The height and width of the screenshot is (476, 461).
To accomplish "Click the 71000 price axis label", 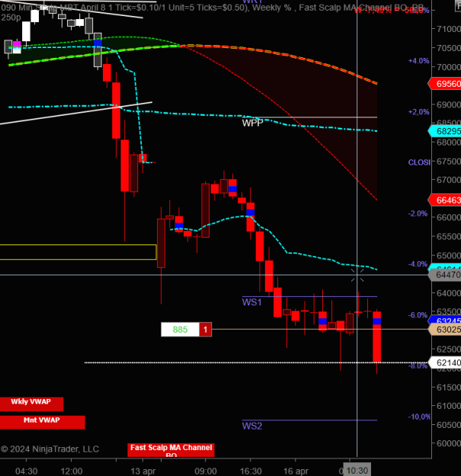I will 449,29.
